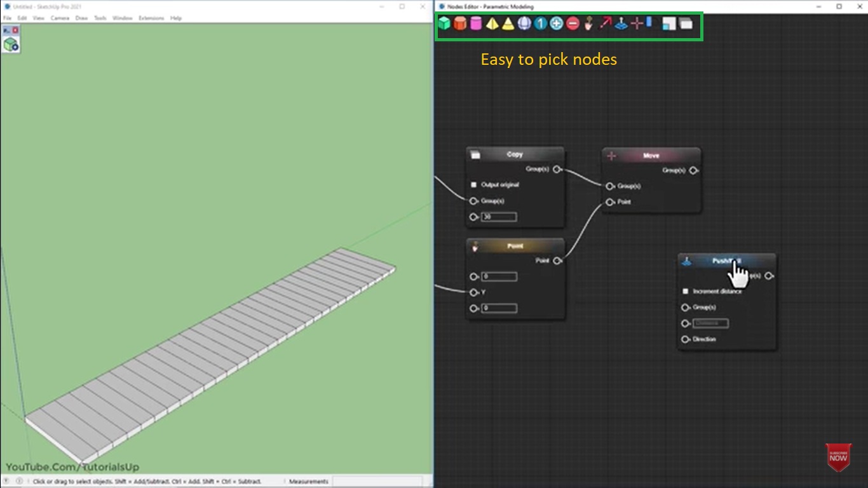Toggle Output original checkbox in Copy node

[474, 185]
